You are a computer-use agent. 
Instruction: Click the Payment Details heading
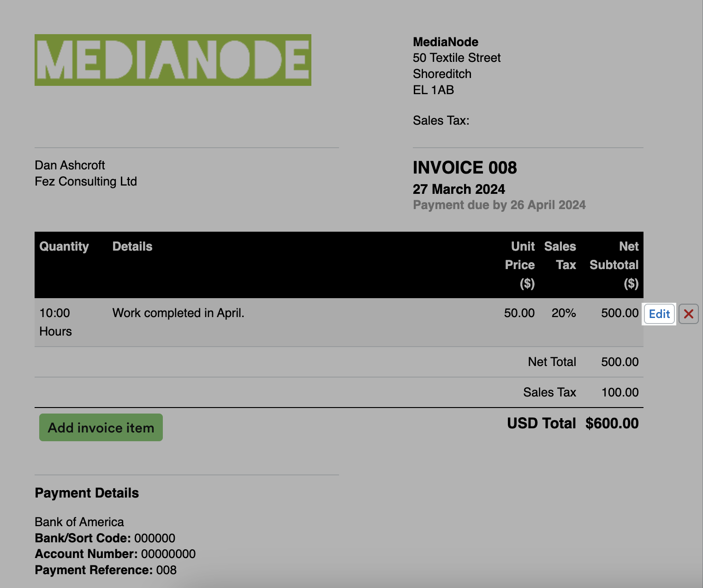click(x=87, y=493)
